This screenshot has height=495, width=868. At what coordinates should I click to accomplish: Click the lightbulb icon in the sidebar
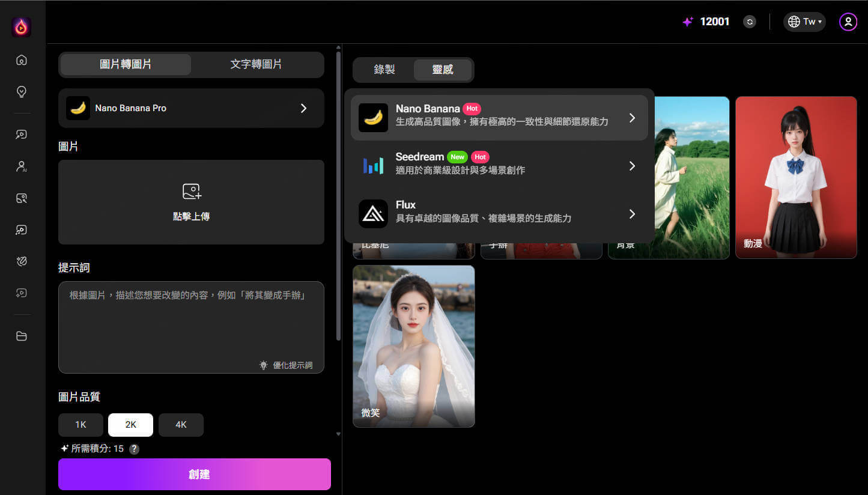(22, 92)
